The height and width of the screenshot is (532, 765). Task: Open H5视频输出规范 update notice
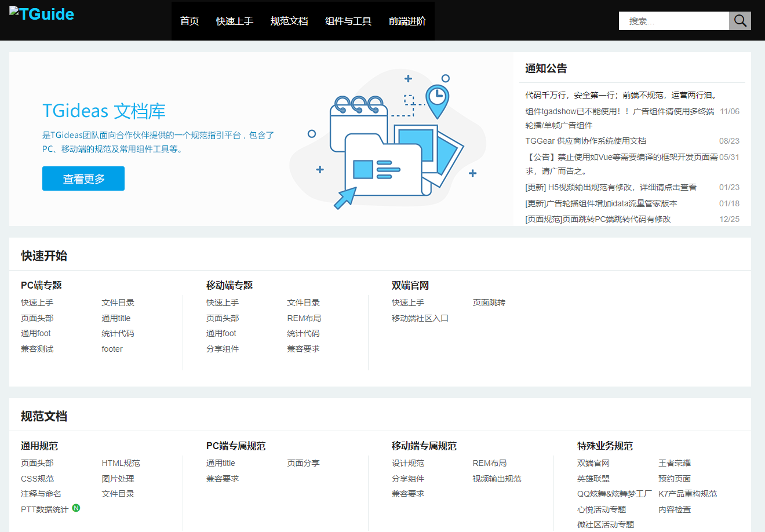(611, 187)
